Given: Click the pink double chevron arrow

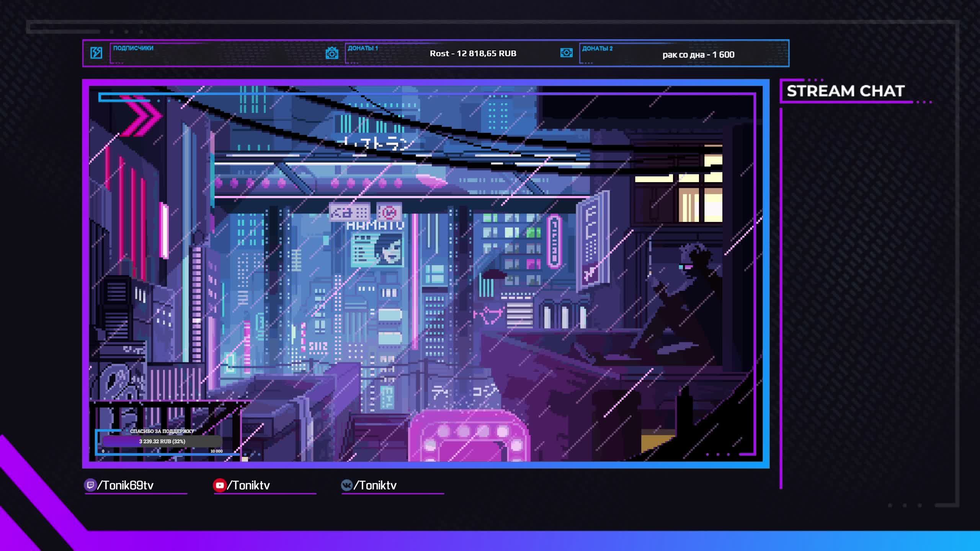Looking at the screenshot, I should (x=142, y=115).
